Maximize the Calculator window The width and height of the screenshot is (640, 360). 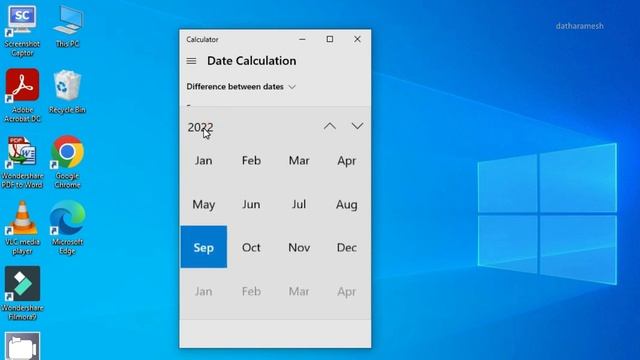click(330, 39)
